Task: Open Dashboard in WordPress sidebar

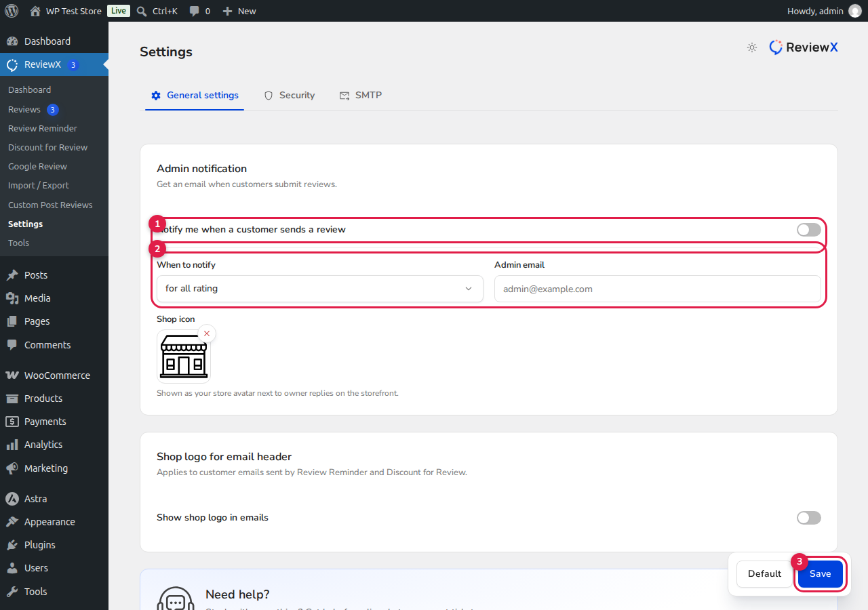Action: [54, 41]
